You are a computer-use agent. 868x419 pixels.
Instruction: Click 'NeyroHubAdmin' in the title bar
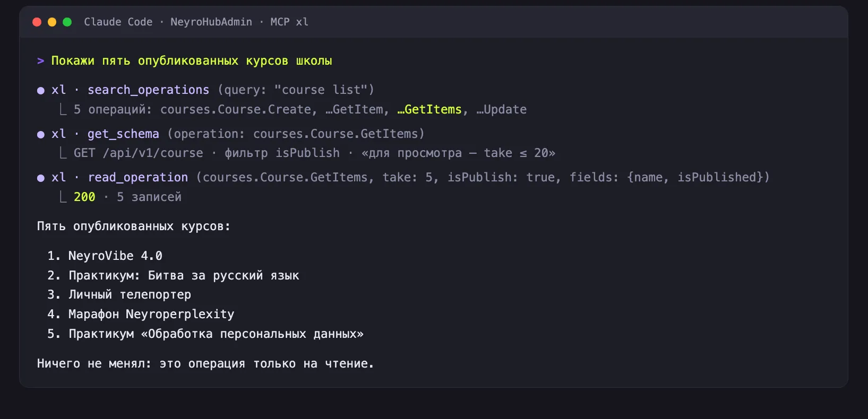pyautogui.click(x=211, y=22)
